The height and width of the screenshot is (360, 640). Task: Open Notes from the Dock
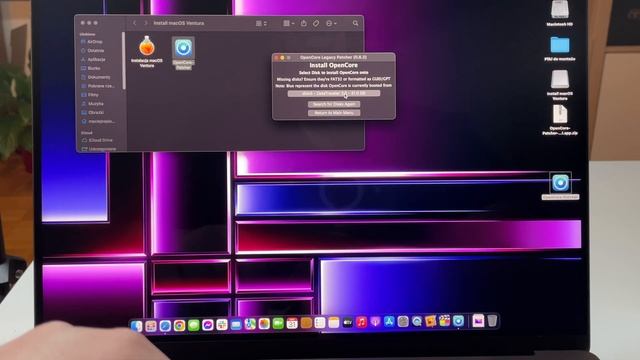pos(334,323)
